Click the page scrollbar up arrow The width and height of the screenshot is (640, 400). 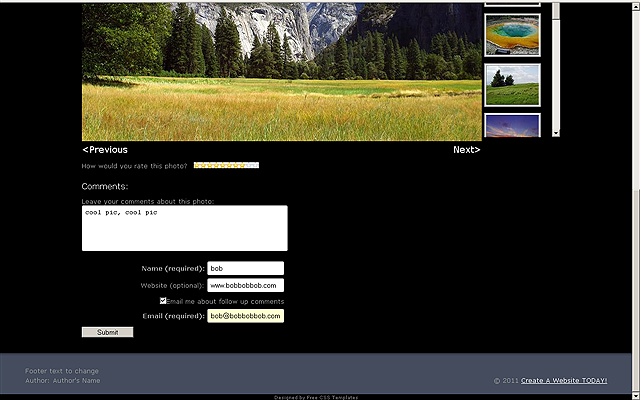pos(635,5)
